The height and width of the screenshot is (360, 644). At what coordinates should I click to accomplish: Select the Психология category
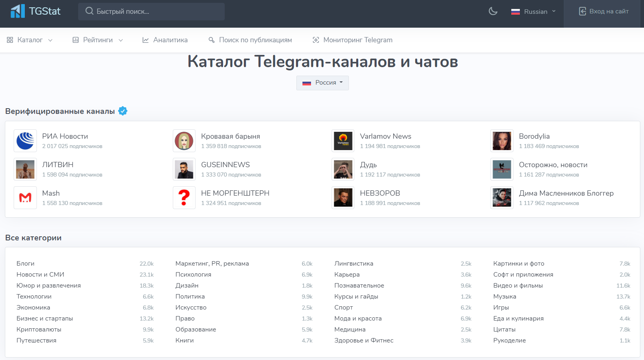pos(193,275)
